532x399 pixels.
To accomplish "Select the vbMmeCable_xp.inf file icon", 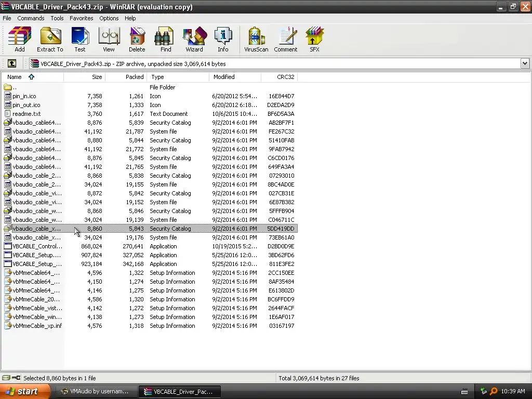I will [x=8, y=325].
